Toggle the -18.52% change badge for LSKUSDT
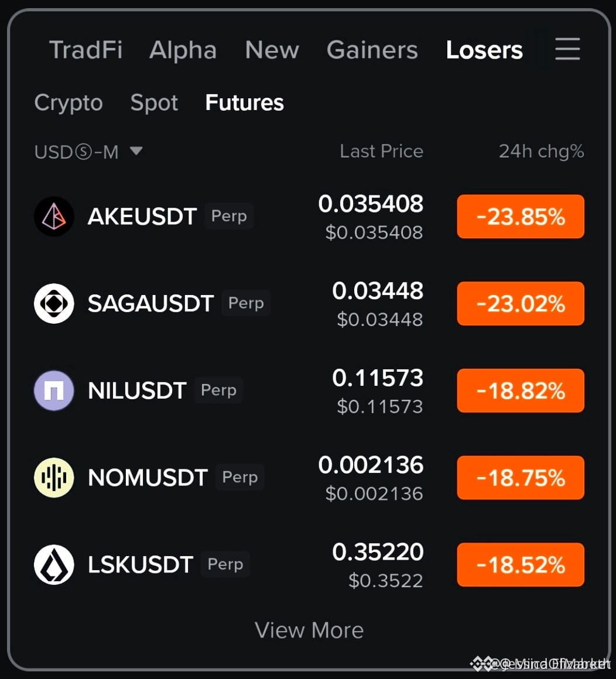This screenshot has height=679, width=616. 521,565
